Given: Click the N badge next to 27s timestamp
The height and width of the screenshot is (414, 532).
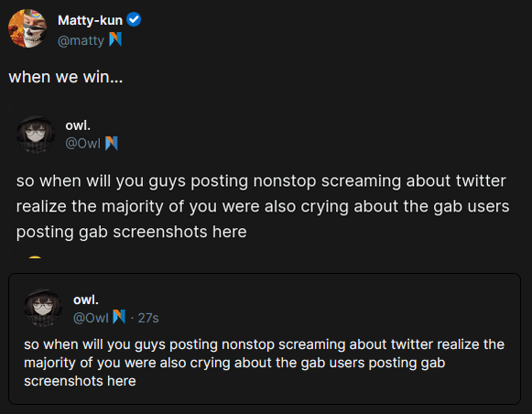Looking at the screenshot, I should click(x=119, y=317).
